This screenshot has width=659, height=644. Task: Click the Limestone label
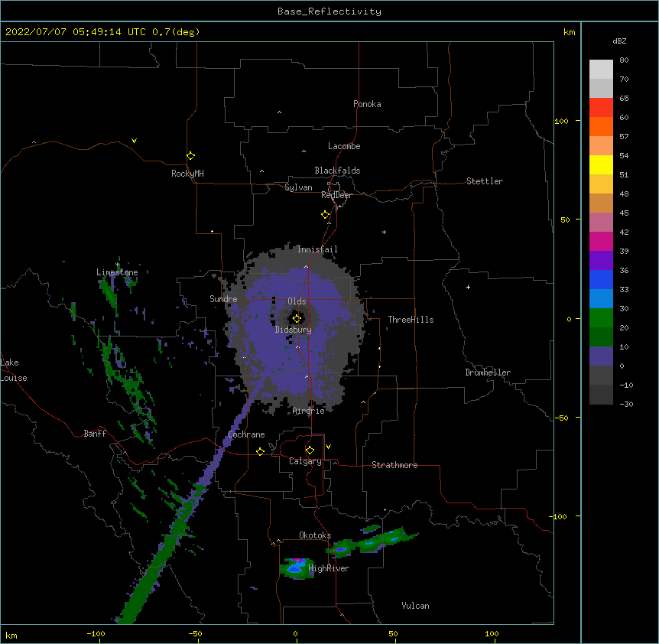tap(117, 272)
